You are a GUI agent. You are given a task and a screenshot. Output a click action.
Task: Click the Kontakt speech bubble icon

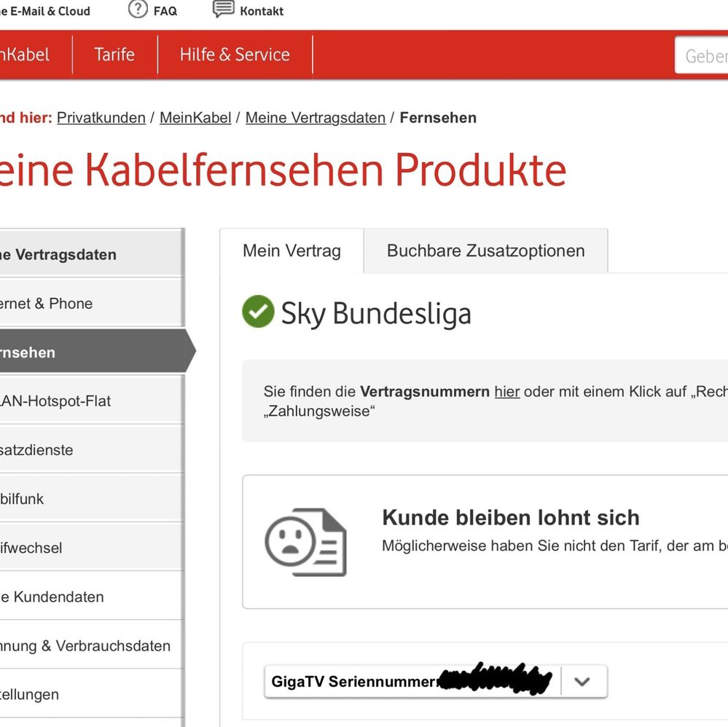tap(223, 9)
